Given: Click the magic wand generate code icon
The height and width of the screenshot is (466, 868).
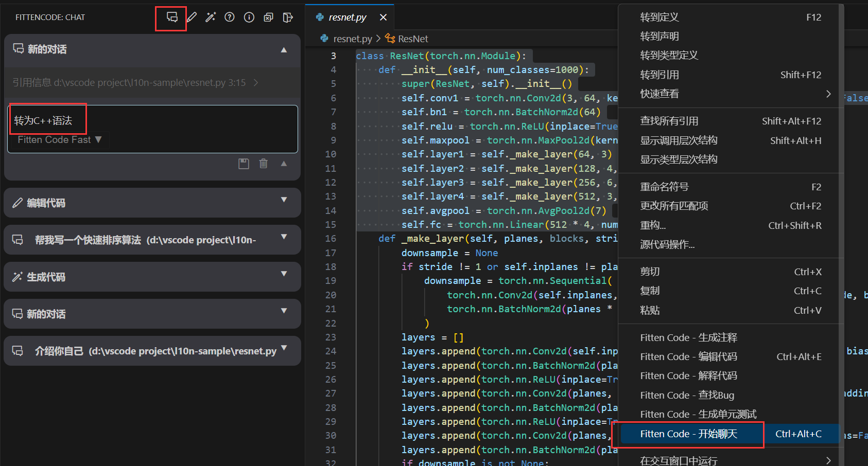Looking at the screenshot, I should 211,17.
